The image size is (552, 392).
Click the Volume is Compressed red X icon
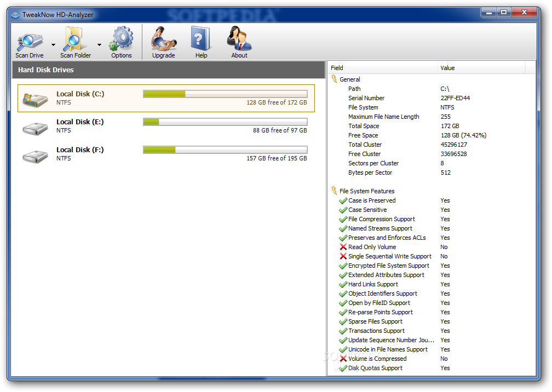[343, 359]
